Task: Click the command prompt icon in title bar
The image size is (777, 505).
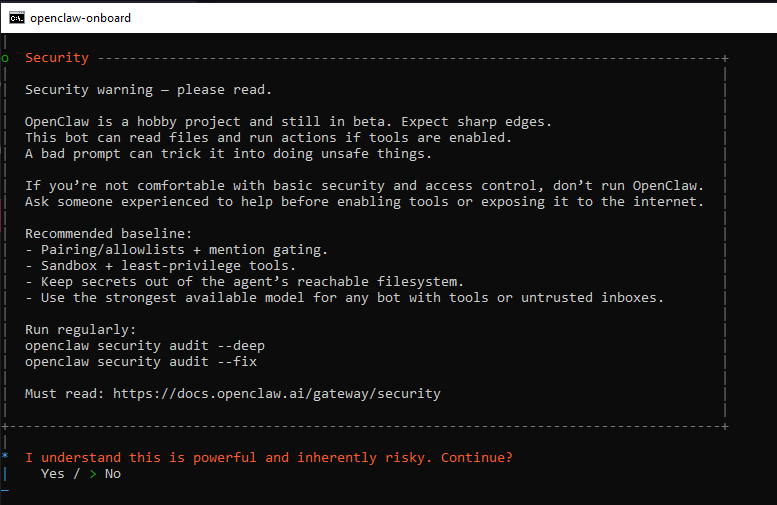Action: tap(17, 17)
